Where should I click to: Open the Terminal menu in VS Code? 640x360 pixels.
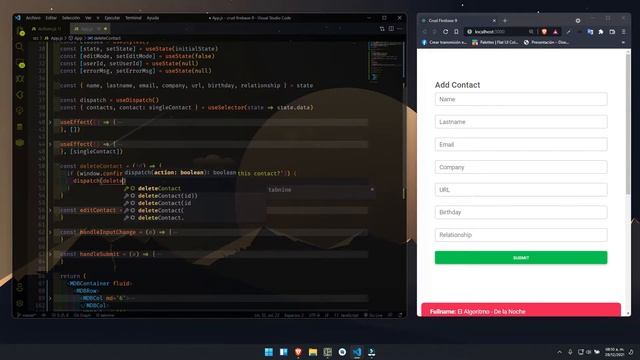pyautogui.click(x=133, y=18)
